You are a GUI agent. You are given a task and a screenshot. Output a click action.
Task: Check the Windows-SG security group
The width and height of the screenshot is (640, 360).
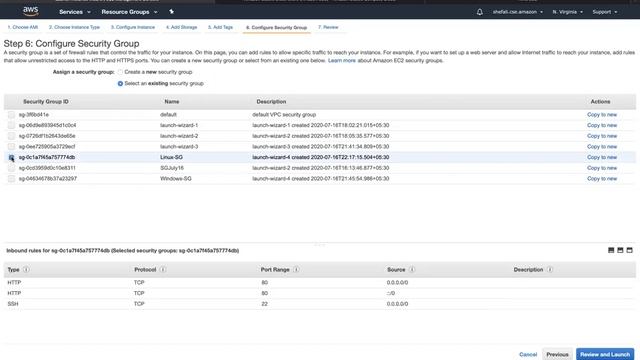11,178
